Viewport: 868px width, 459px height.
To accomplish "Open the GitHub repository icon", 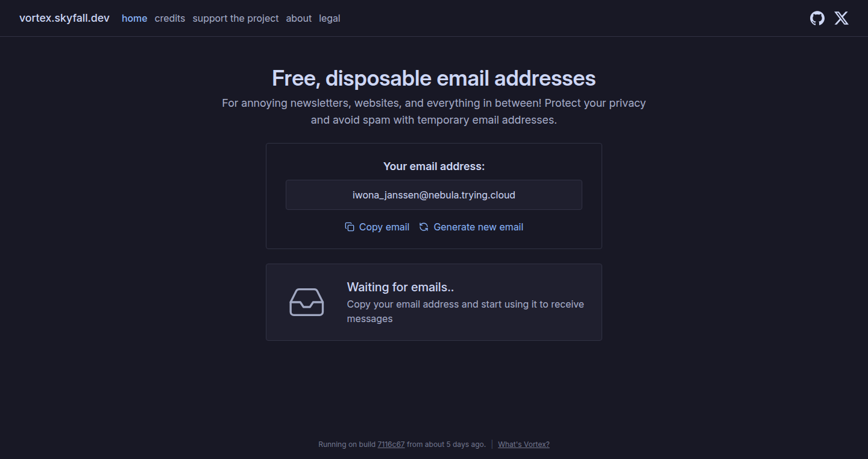I will [817, 18].
